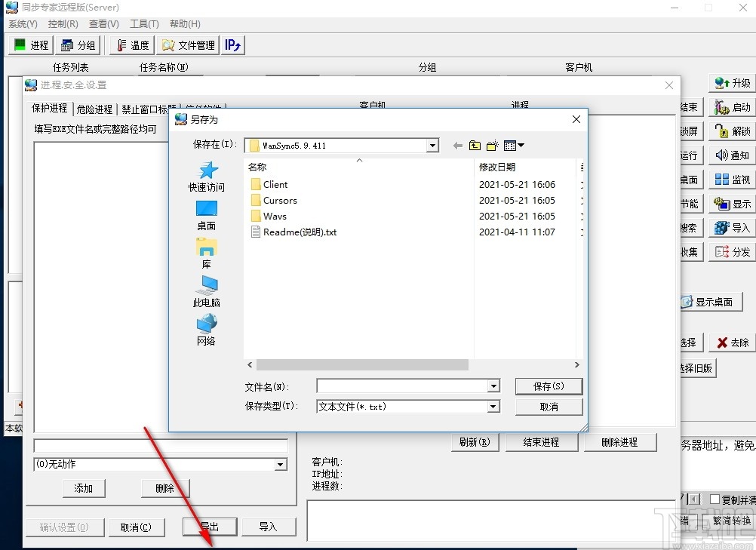Viewport: 756px width, 550px height.
Task: Click 导入 button at bottom of security settings
Action: click(269, 527)
